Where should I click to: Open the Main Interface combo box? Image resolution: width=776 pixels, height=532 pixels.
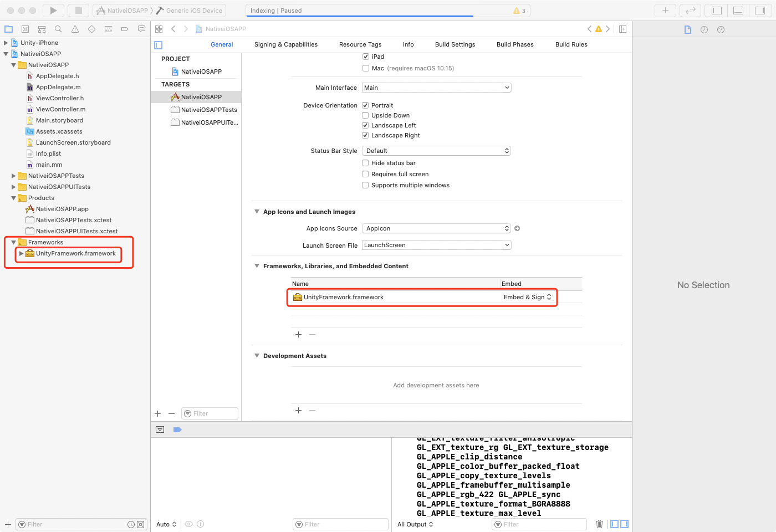point(436,88)
